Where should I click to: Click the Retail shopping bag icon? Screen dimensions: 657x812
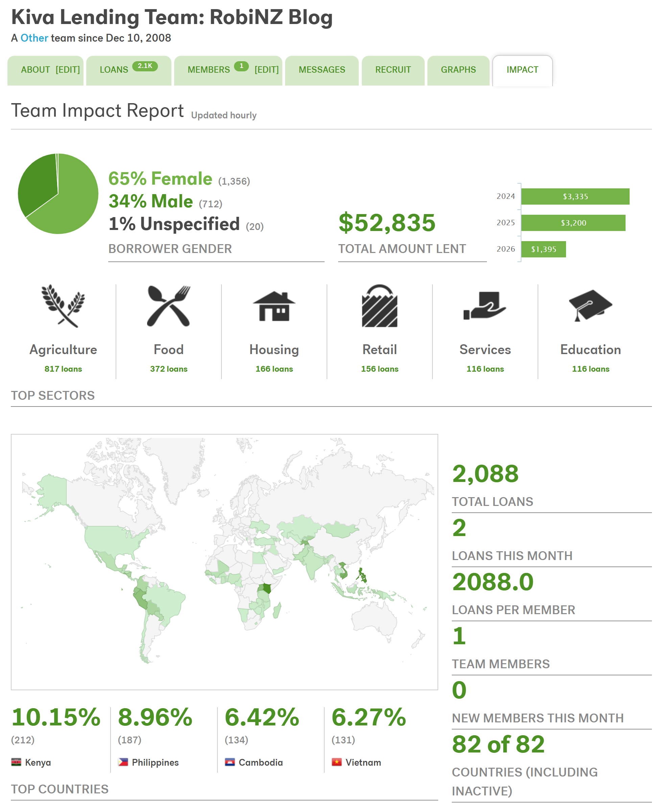[380, 306]
